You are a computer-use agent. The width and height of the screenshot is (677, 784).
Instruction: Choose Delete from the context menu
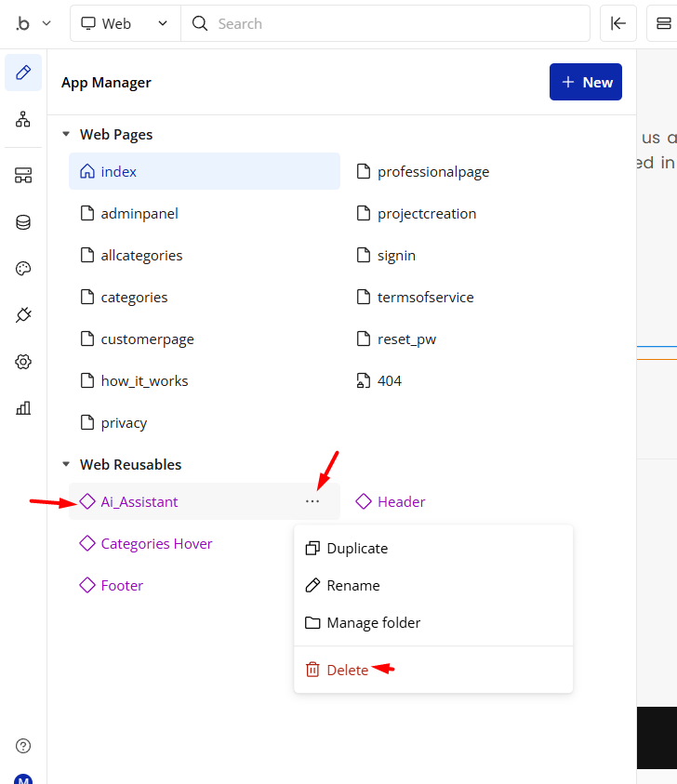point(347,670)
